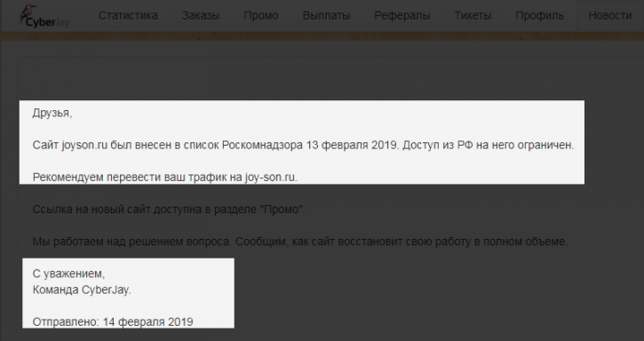The image size is (644, 341).
Task: Go to Тикеты in navigation
Action: click(473, 16)
